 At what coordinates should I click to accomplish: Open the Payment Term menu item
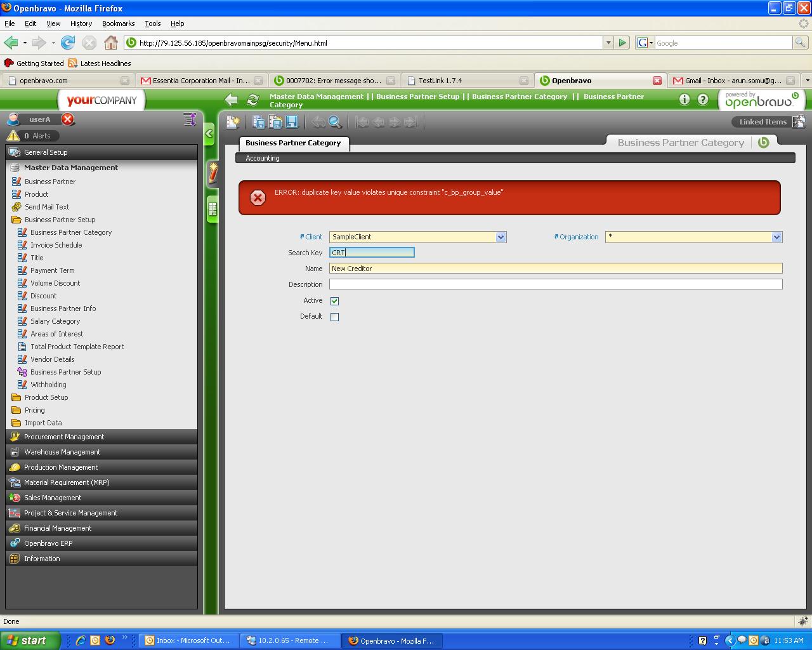coord(52,270)
